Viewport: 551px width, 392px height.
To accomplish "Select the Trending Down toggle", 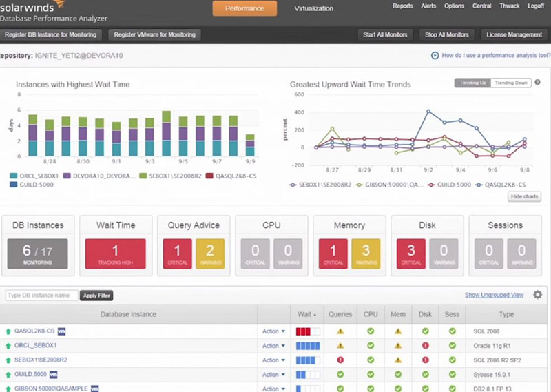I will coord(511,83).
